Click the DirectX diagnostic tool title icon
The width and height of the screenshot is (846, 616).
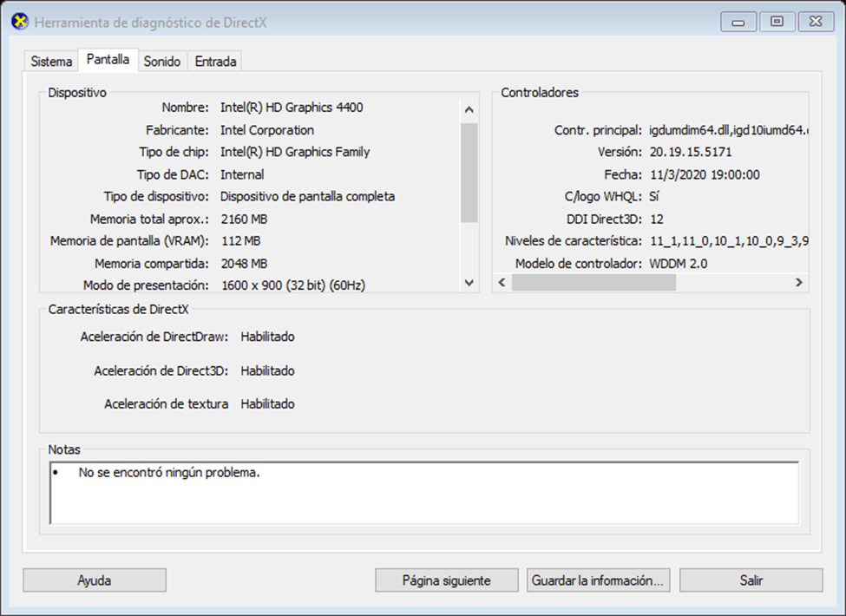(x=20, y=22)
